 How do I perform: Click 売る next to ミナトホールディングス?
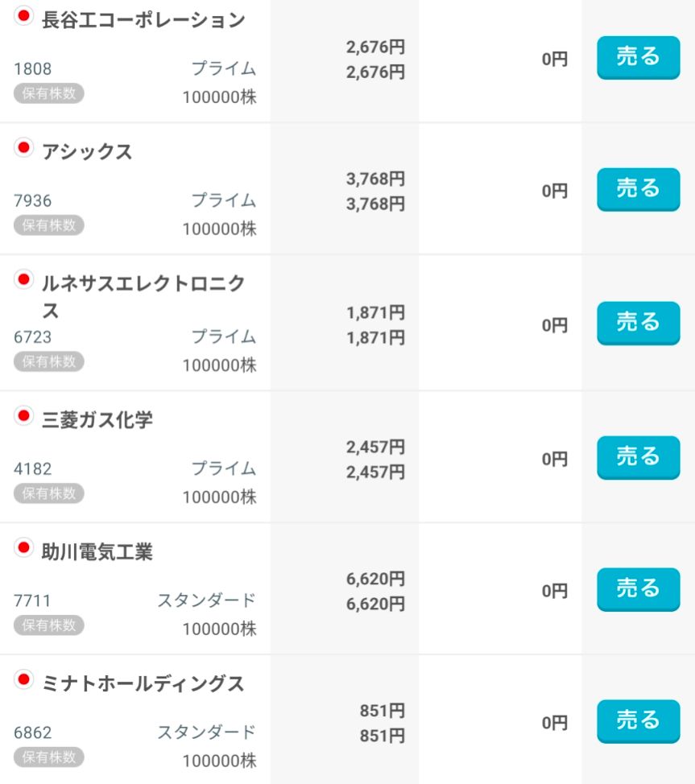(638, 721)
